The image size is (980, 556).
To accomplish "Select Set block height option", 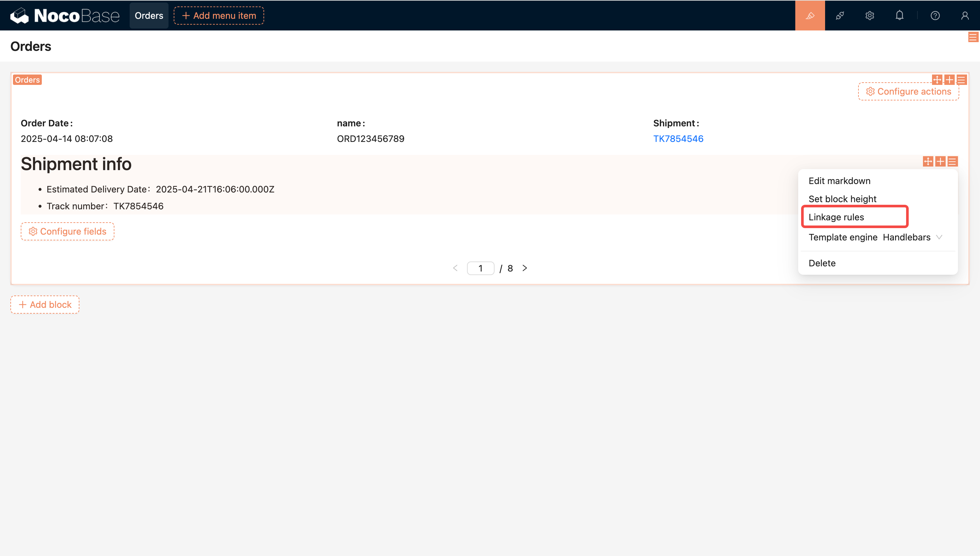I will pyautogui.click(x=878, y=199).
